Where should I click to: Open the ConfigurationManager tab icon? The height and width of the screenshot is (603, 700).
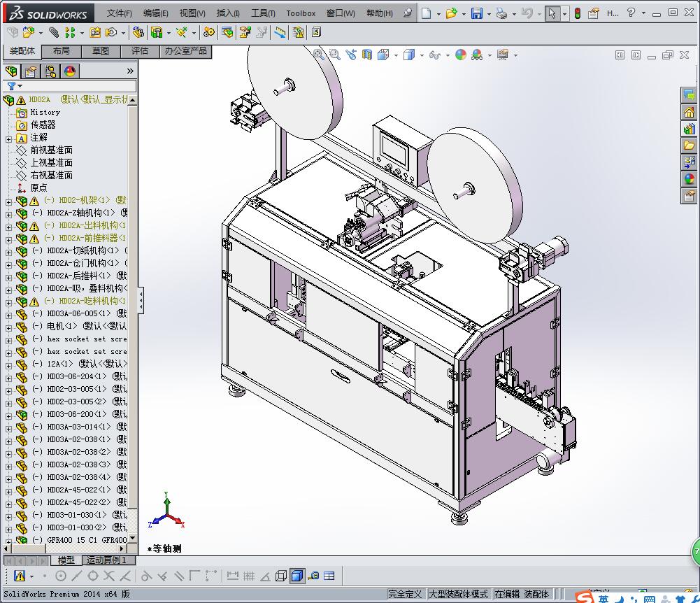tap(50, 71)
